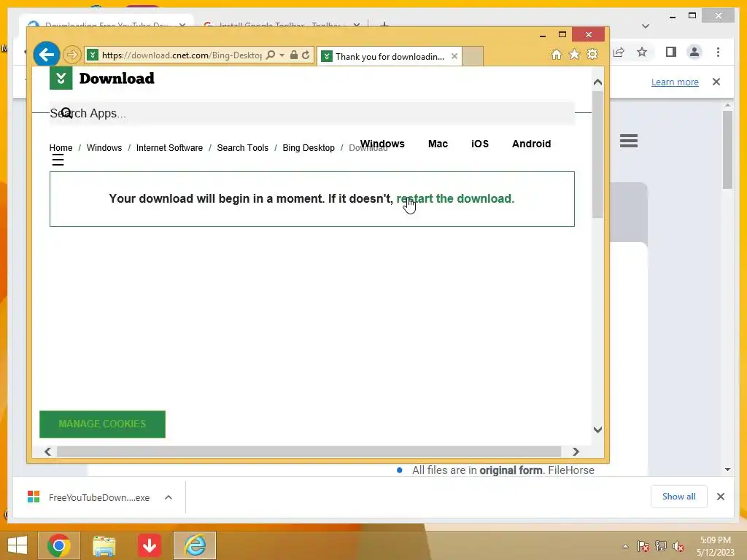Viewport: 747px width, 560px height.
Task: Toggle Chrome side panel icon
Action: coord(671,52)
